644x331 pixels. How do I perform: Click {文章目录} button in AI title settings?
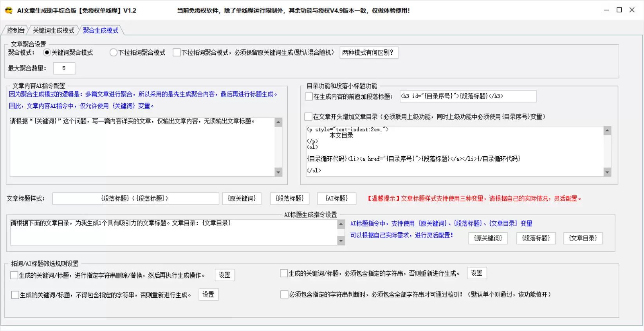click(x=583, y=238)
